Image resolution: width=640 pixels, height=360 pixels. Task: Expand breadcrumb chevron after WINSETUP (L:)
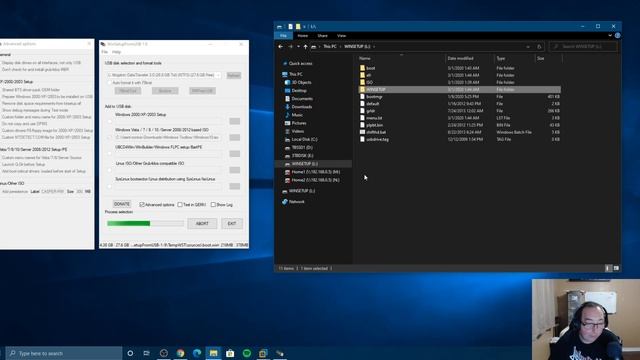(x=374, y=47)
